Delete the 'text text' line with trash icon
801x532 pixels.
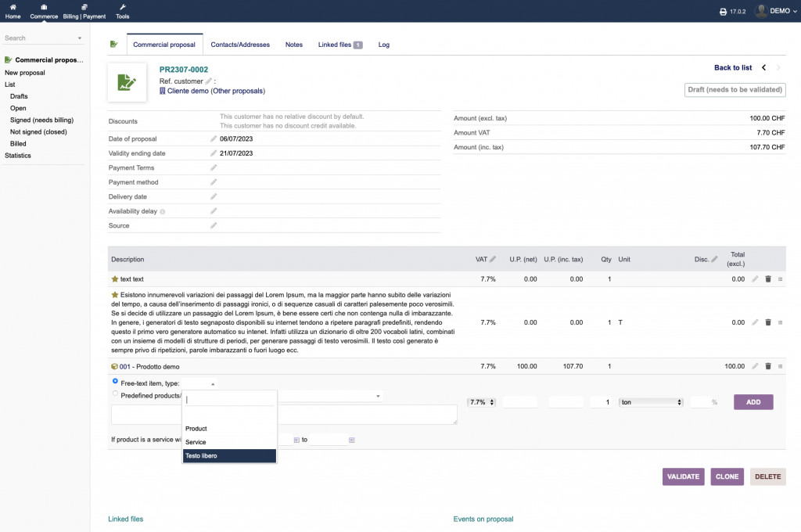click(x=767, y=279)
